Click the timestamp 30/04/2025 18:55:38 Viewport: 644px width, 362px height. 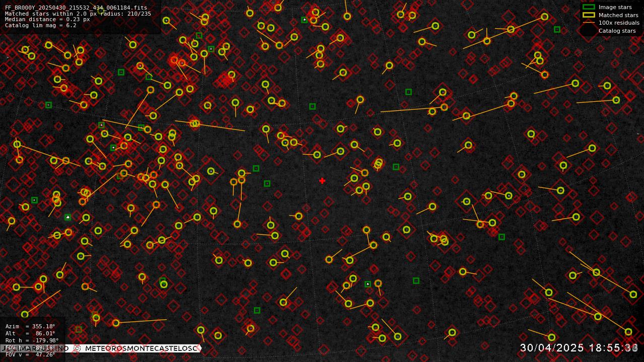click(579, 348)
